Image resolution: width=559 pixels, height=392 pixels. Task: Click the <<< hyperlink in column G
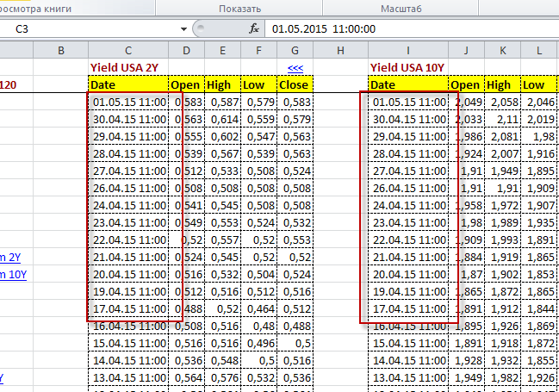295,67
